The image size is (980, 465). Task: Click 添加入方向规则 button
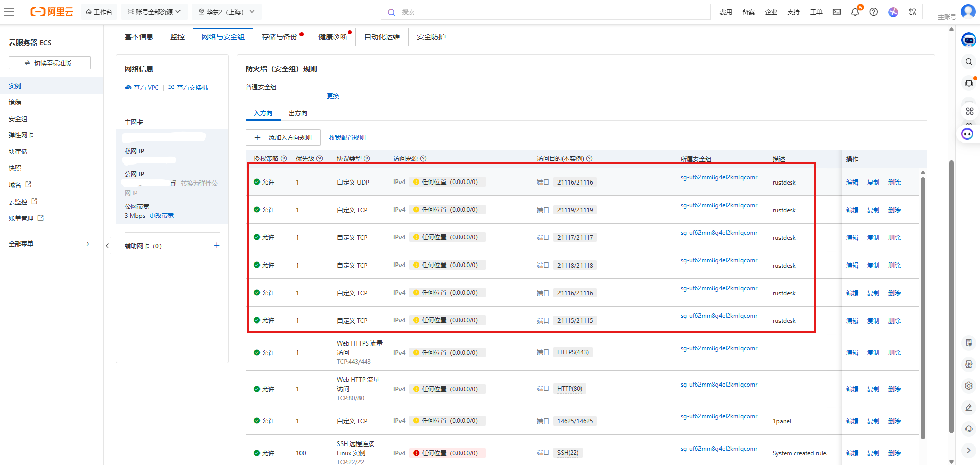283,137
